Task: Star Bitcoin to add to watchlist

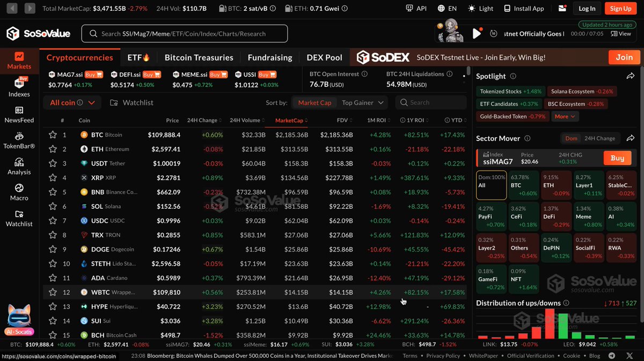Action: point(53,135)
